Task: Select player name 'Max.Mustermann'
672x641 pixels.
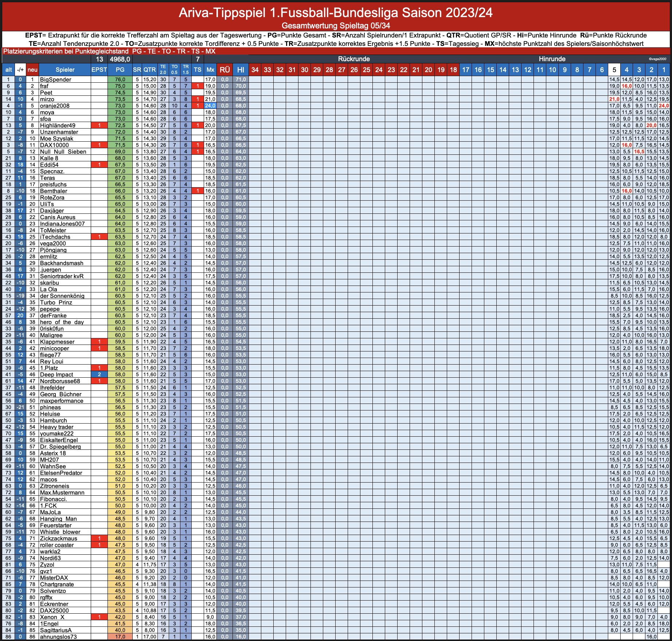Action: pyautogui.click(x=62, y=492)
